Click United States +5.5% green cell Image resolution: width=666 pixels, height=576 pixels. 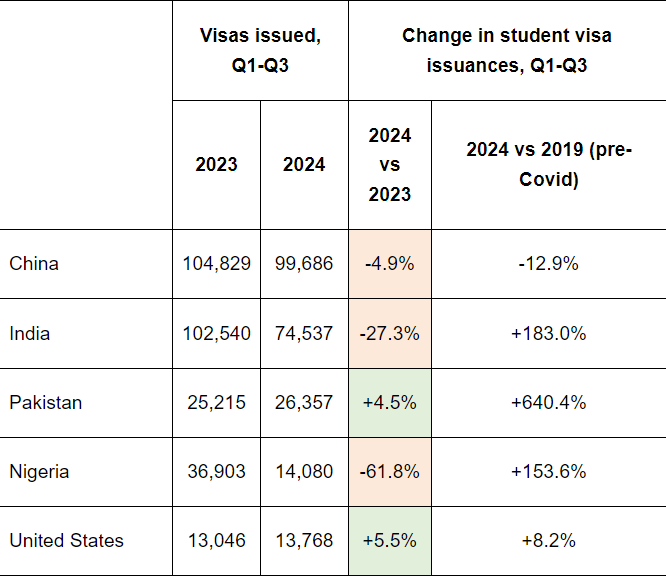(390, 541)
